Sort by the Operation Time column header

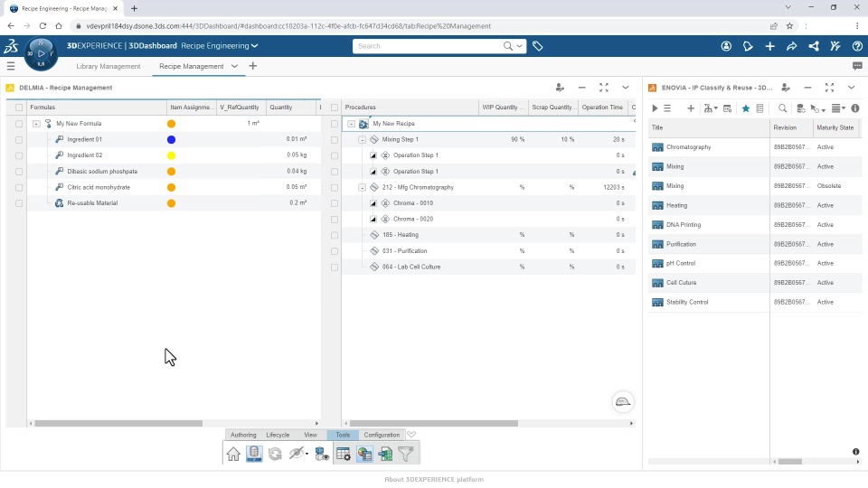[602, 108]
